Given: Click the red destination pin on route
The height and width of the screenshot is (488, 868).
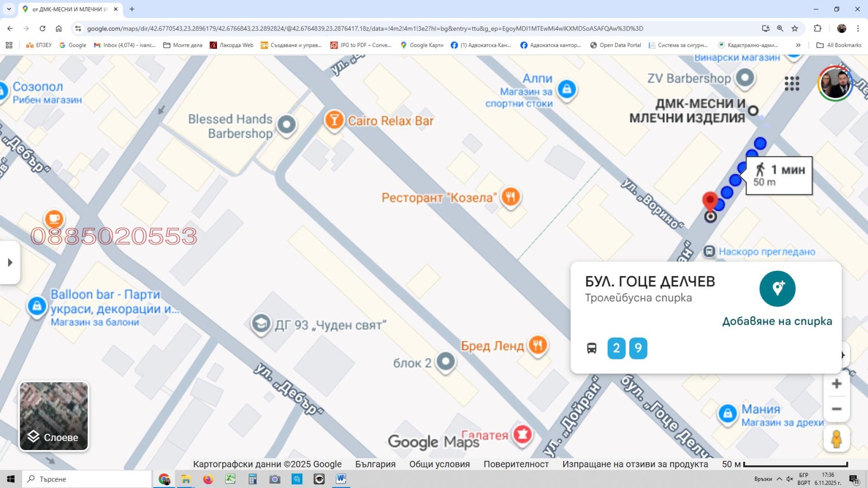Looking at the screenshot, I should tap(710, 201).
